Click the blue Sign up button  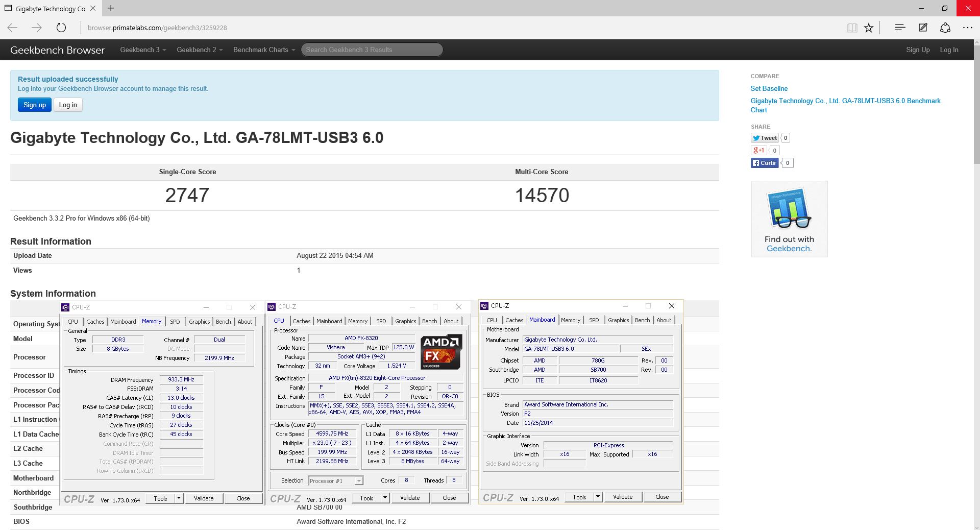coord(35,105)
